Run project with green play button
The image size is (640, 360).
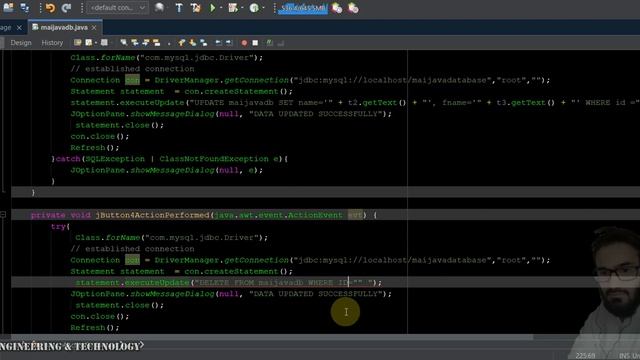point(212,8)
